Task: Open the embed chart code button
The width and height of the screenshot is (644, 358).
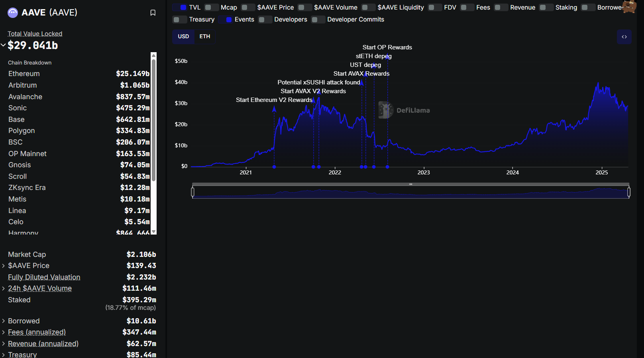Action: [x=624, y=37]
